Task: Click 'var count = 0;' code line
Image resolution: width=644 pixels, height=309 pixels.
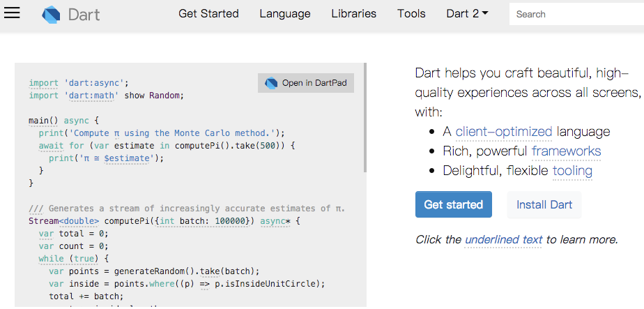Action: [x=73, y=246]
